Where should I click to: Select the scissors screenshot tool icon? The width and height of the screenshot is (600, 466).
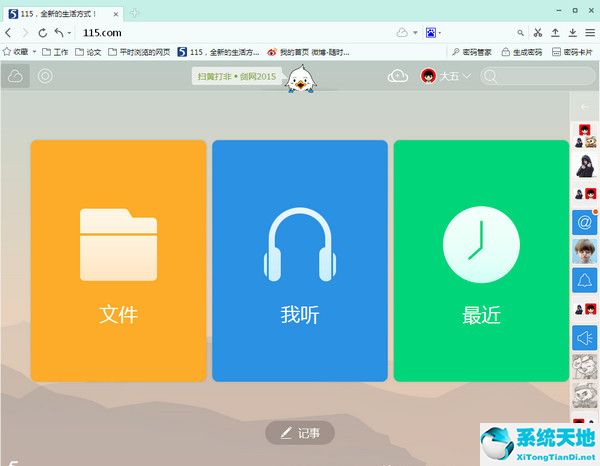click(538, 33)
